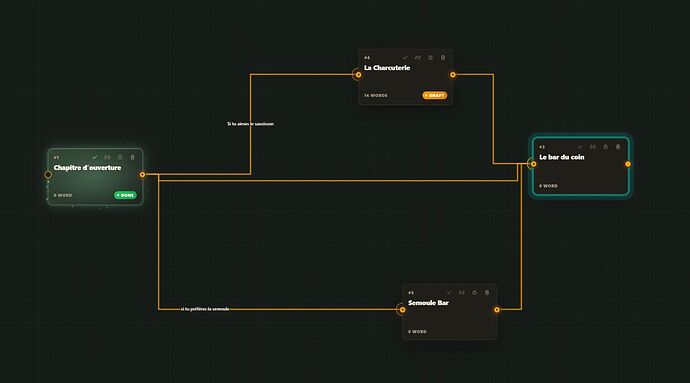Click output port of Chapitre d'ouverture node
The image size is (690, 383).
142,175
